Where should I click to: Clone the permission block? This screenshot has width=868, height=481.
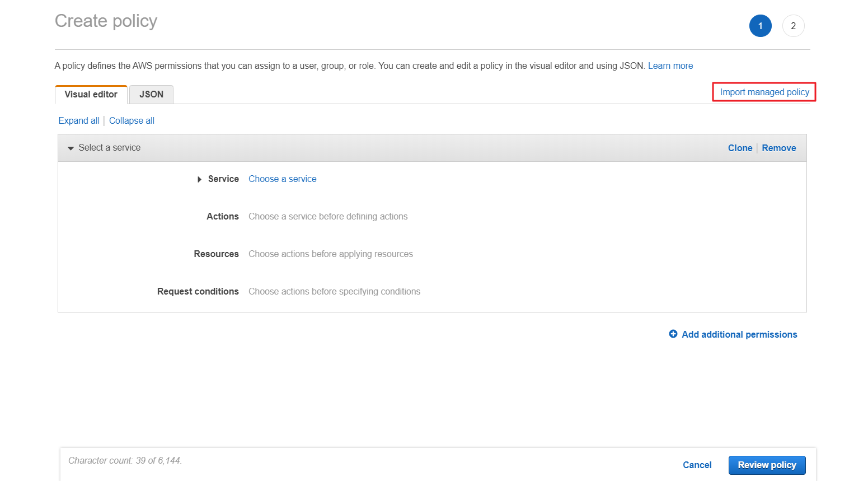point(740,148)
